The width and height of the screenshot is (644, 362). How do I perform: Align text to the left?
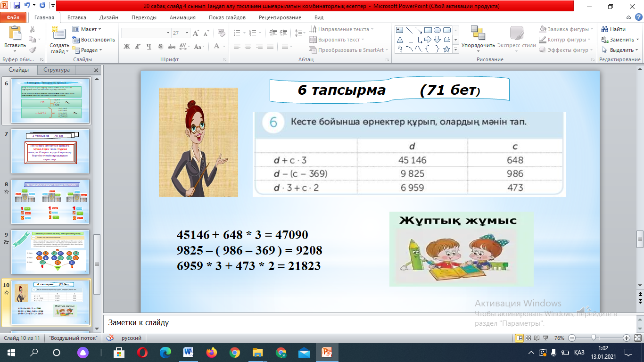237,46
